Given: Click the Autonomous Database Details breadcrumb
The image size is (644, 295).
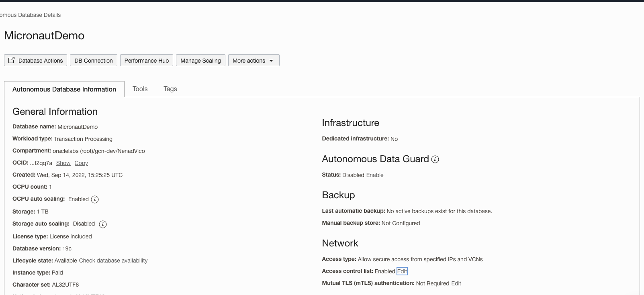Looking at the screenshot, I should (x=30, y=15).
